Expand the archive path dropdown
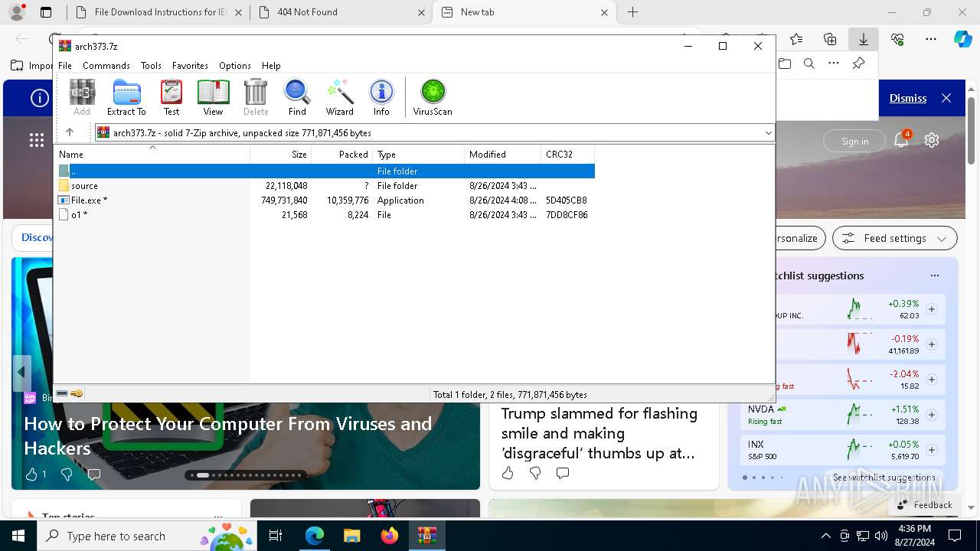Viewport: 980px width, 551px height. tap(768, 132)
